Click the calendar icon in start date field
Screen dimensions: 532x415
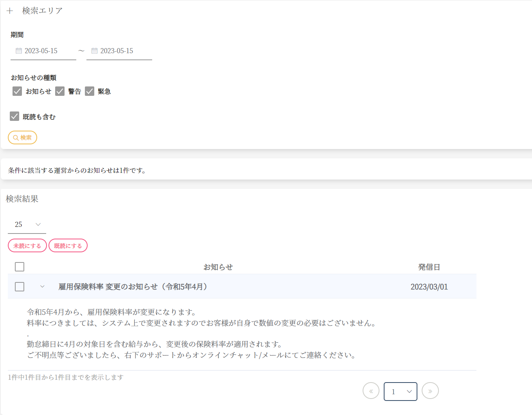(x=19, y=51)
